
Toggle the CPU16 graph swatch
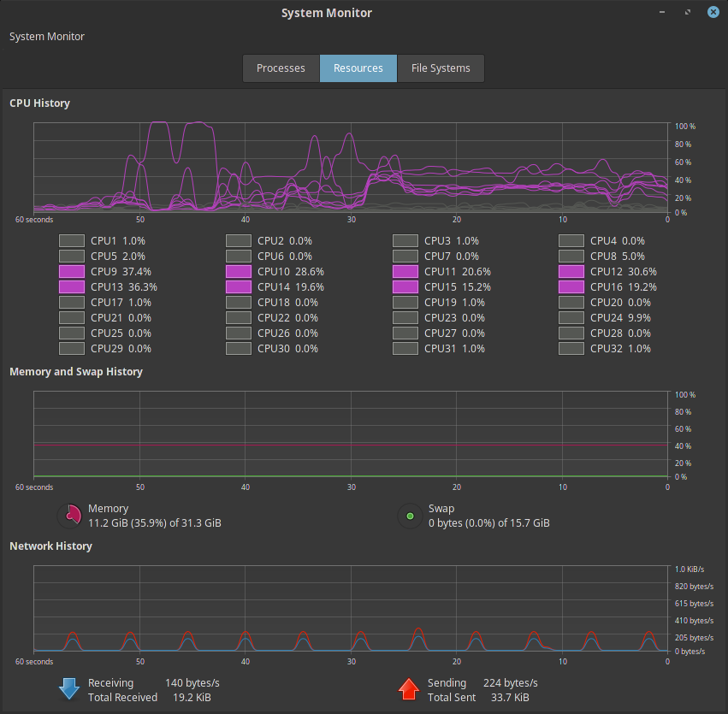click(x=571, y=286)
